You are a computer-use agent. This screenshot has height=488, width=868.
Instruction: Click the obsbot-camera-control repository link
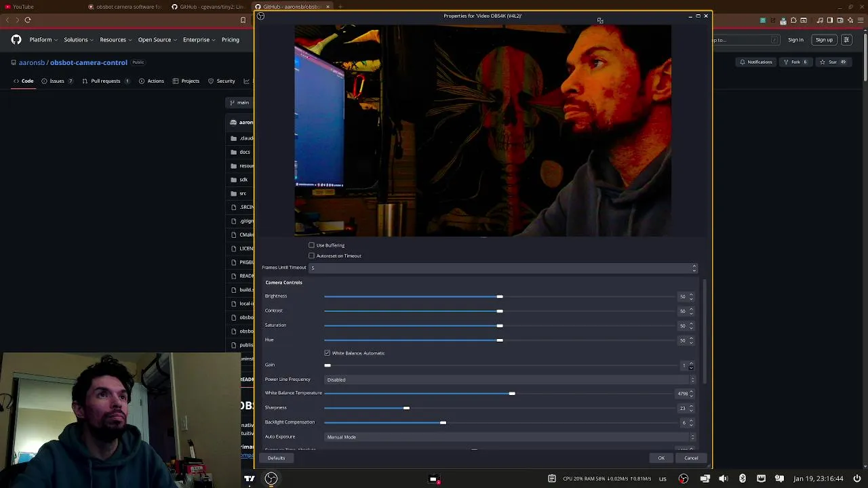click(x=88, y=62)
